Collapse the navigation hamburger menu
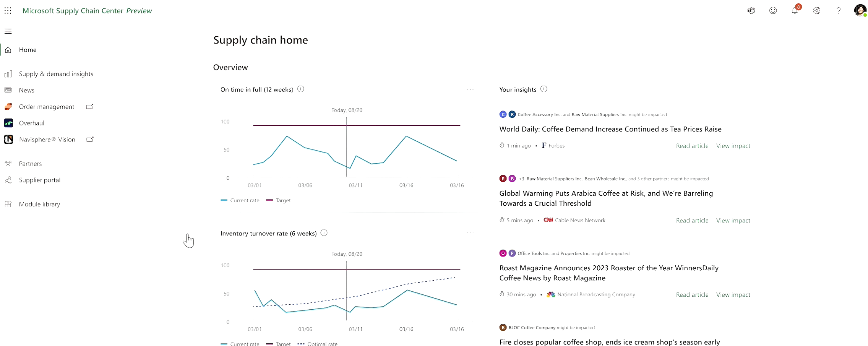 tap(8, 31)
